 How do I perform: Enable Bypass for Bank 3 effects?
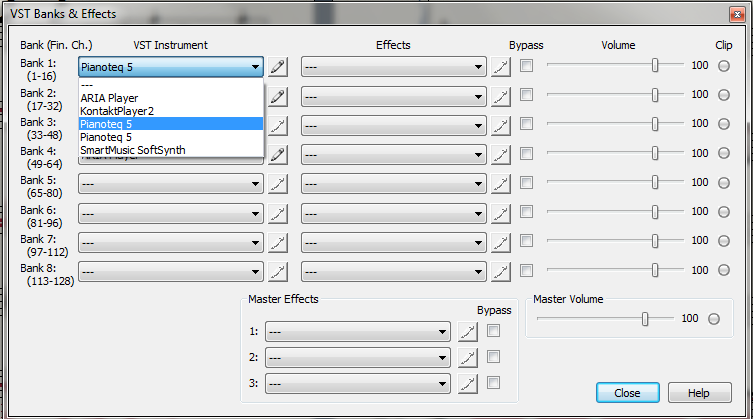(526, 124)
